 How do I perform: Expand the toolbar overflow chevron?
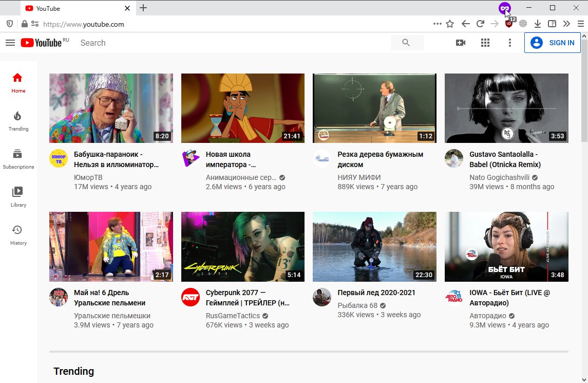coord(566,24)
